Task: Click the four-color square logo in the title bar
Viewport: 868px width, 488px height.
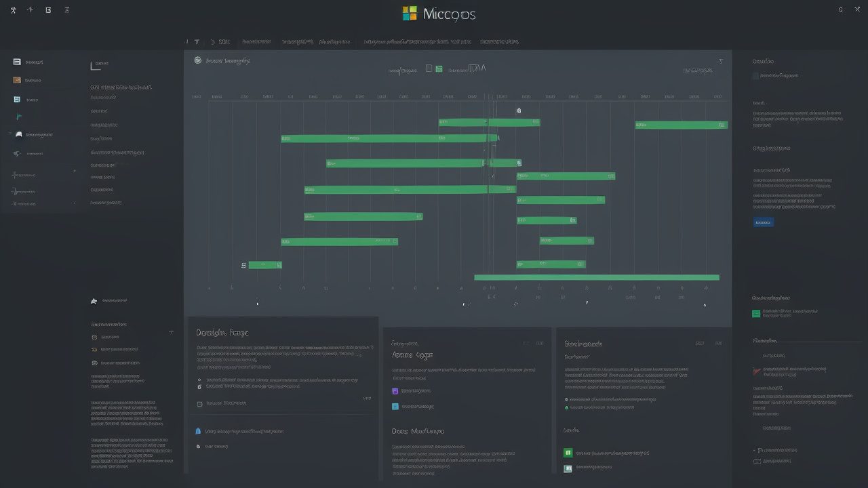Action: 410,14
